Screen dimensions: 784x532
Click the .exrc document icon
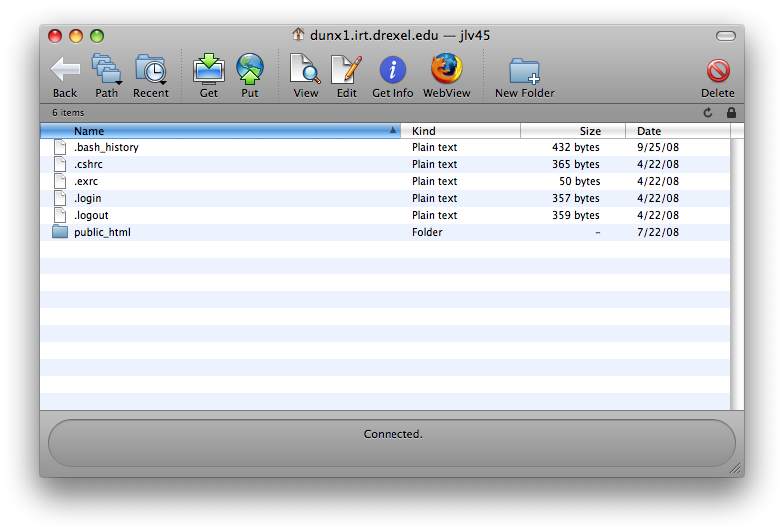[x=60, y=181]
